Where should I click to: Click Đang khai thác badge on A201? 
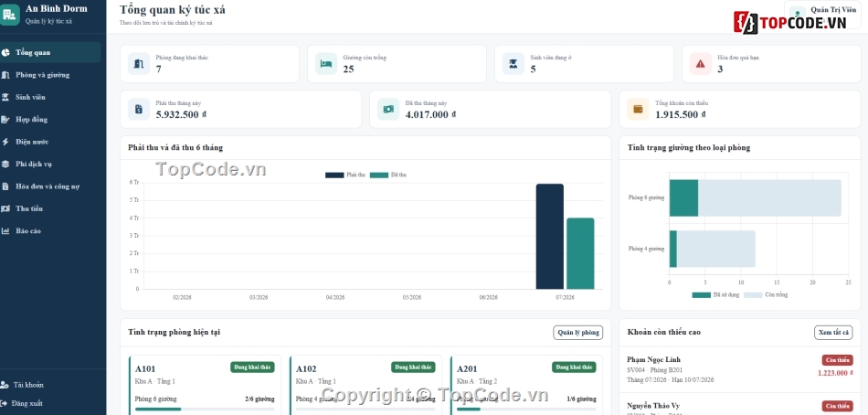[574, 367]
